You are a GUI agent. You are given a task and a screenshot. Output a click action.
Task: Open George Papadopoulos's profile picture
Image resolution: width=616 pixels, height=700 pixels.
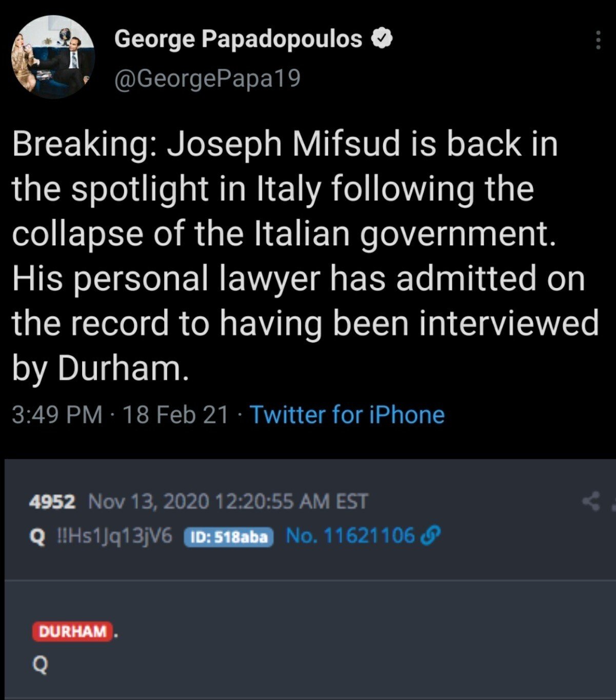tap(53, 56)
